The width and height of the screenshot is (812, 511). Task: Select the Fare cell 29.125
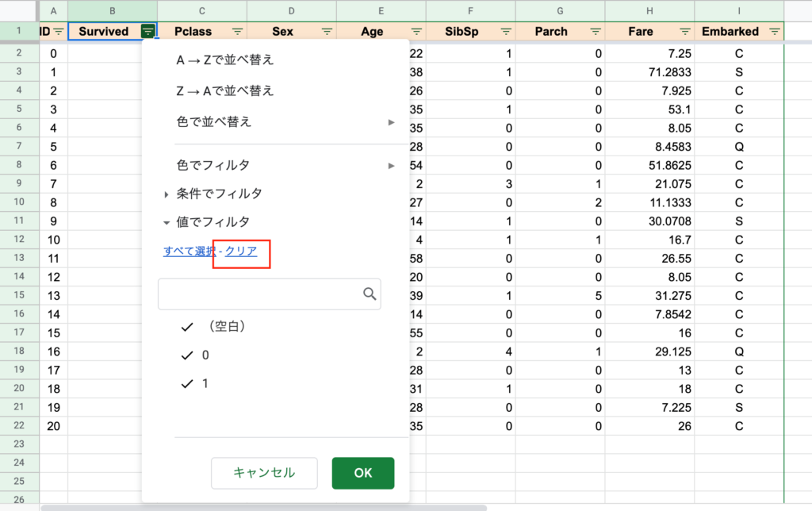point(649,352)
